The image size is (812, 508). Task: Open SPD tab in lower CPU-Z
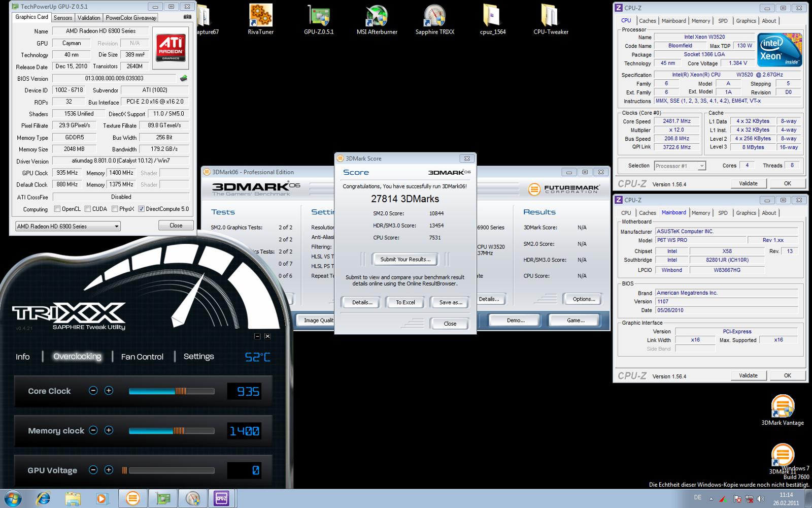pos(723,213)
